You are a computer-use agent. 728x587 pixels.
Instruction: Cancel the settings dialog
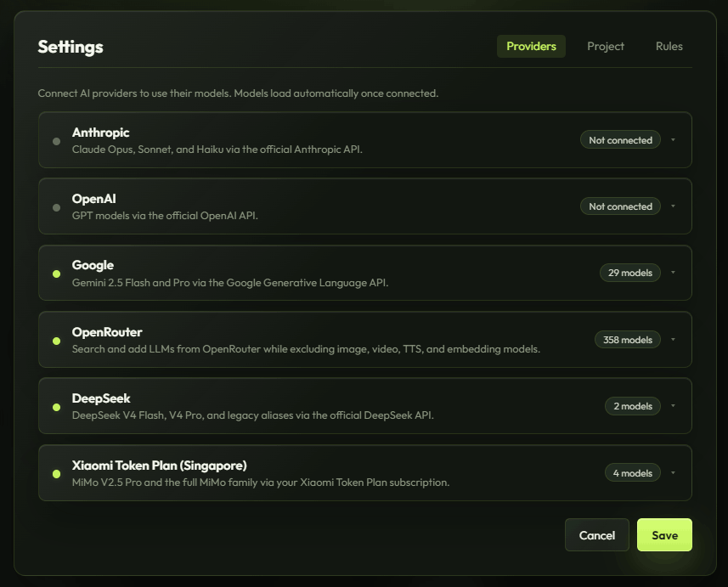pyautogui.click(x=597, y=535)
